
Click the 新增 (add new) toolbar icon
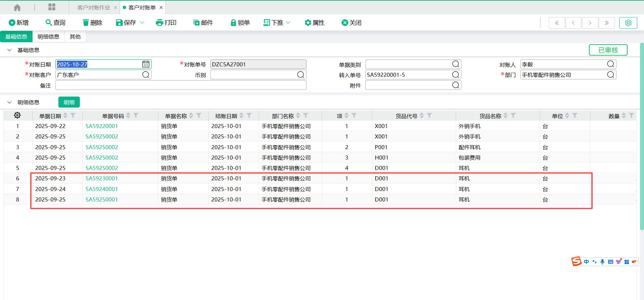click(x=12, y=22)
